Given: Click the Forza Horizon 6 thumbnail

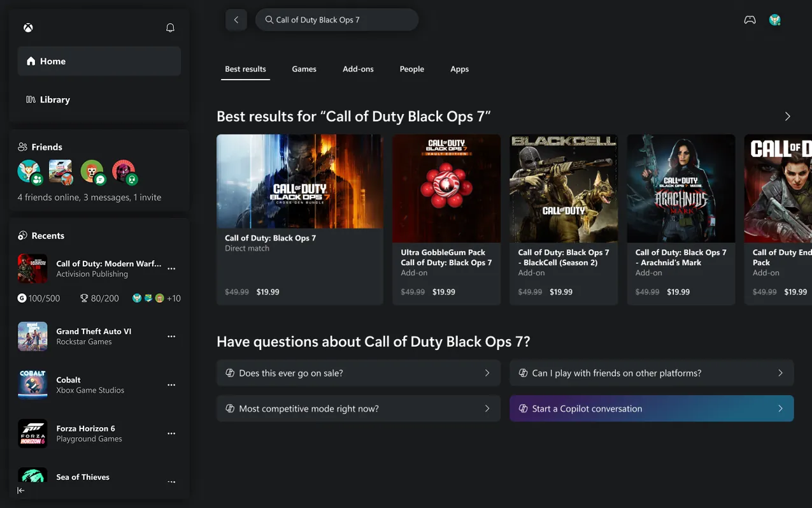Looking at the screenshot, I should coord(32,433).
